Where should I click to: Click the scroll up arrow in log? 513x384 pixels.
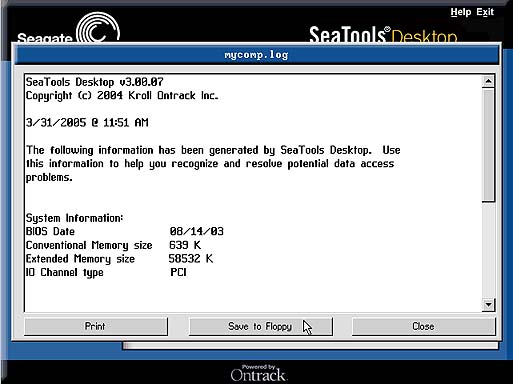[488, 81]
